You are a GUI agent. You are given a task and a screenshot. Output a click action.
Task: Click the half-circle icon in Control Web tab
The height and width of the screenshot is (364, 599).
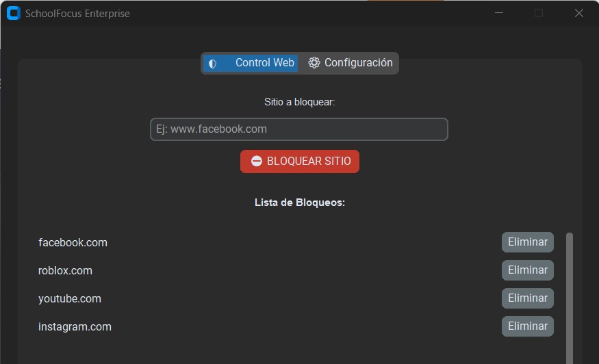213,64
